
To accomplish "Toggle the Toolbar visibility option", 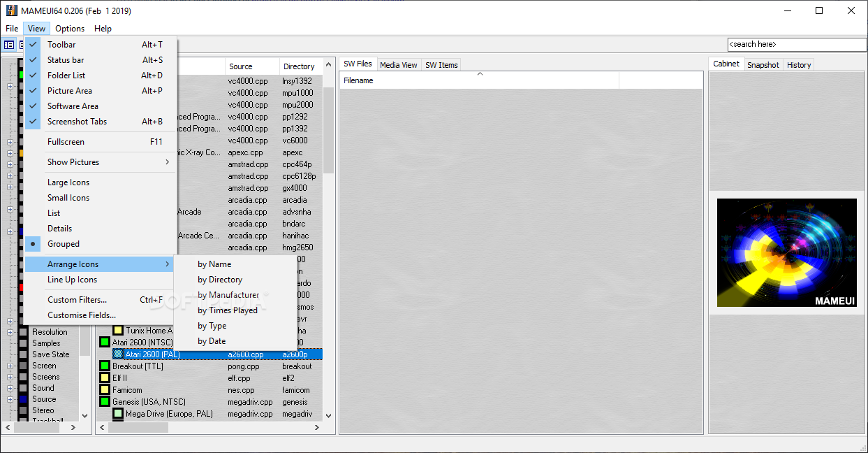I will tap(101, 45).
